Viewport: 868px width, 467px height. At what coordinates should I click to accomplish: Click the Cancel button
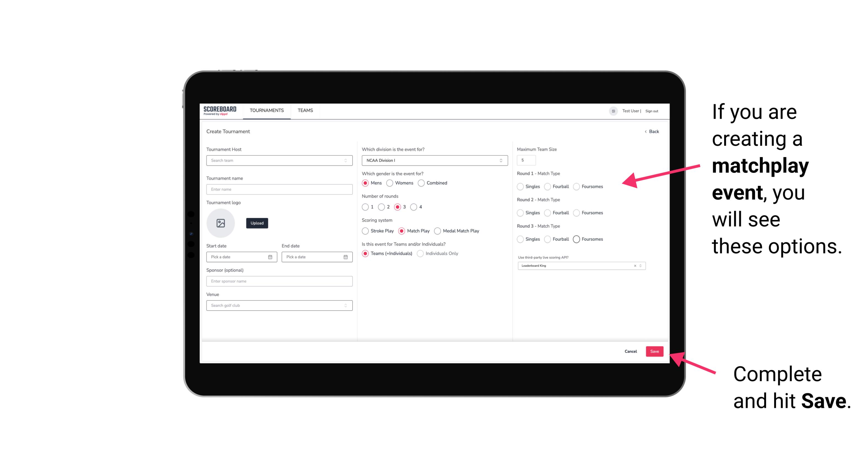pos(631,351)
